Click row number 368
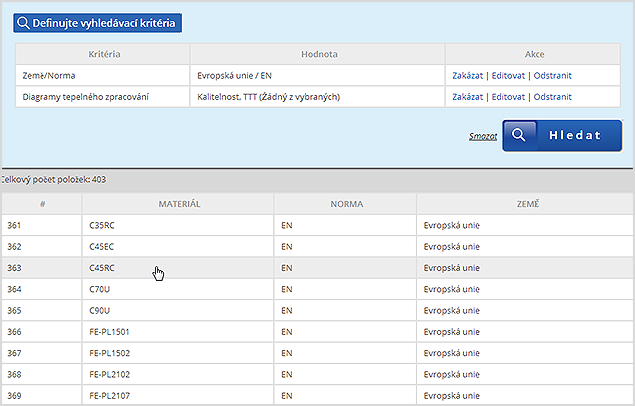635x406 pixels. point(14,374)
